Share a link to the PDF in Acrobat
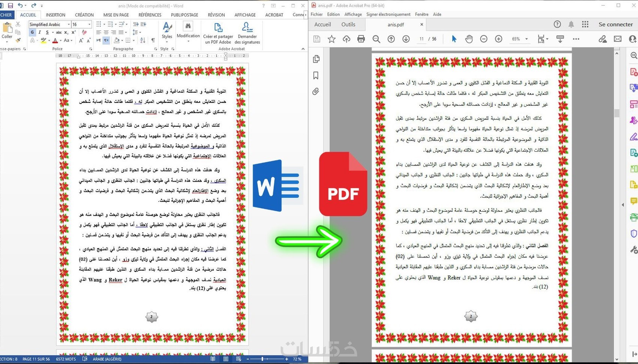 (x=603, y=39)
